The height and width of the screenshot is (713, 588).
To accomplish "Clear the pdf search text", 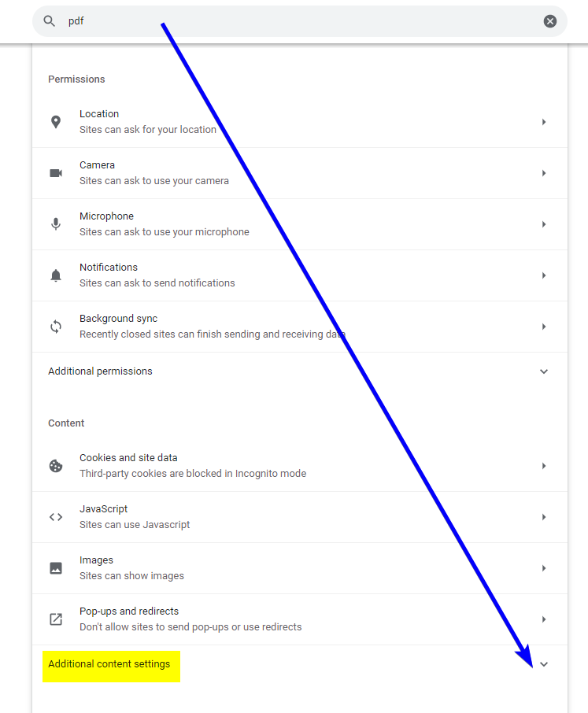I will tap(549, 21).
